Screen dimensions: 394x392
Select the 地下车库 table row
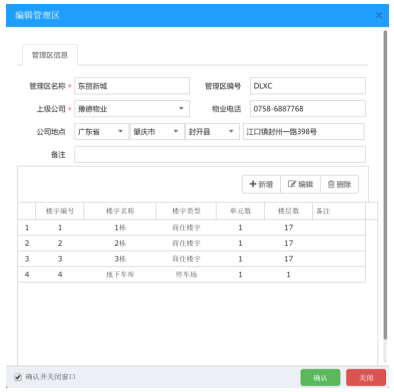(192, 274)
